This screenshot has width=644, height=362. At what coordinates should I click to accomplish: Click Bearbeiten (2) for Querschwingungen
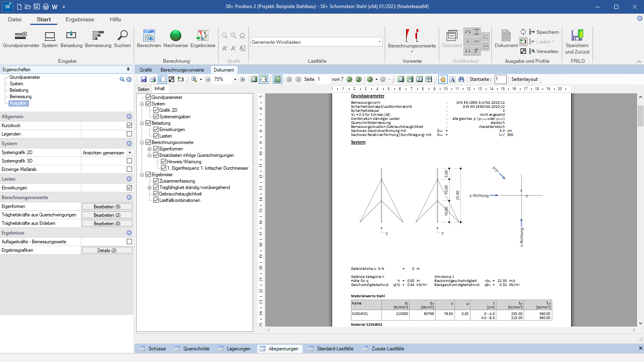107,215
